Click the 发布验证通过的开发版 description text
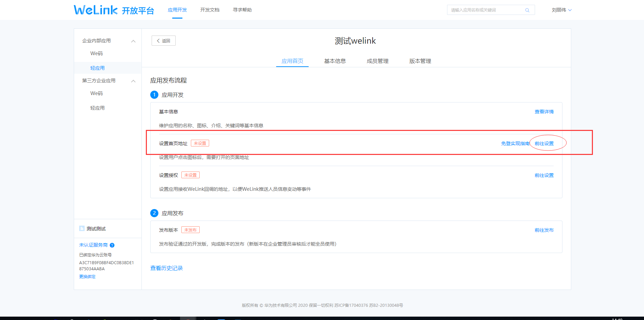644x320 pixels. coord(248,244)
